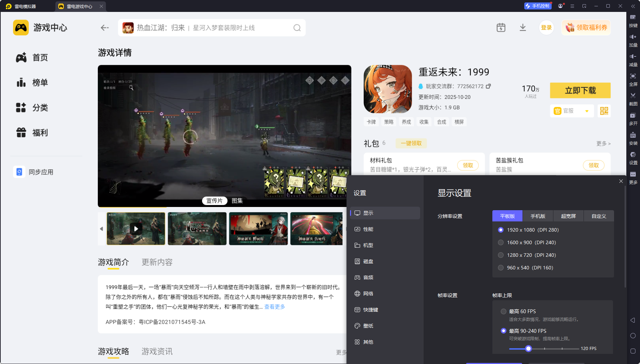Screen dimensions: 640x364
Task: Open 音频 audio settings in the settings panel
Action: pyautogui.click(x=369, y=277)
